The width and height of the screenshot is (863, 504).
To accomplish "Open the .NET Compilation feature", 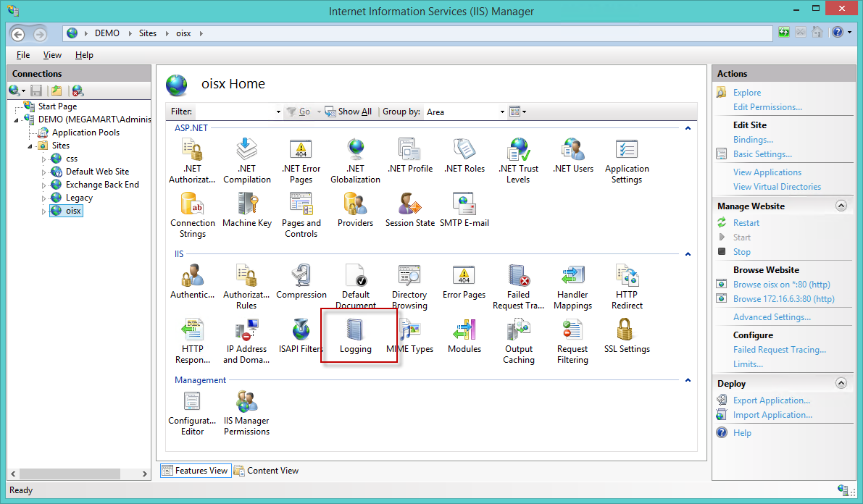I will coord(246,161).
